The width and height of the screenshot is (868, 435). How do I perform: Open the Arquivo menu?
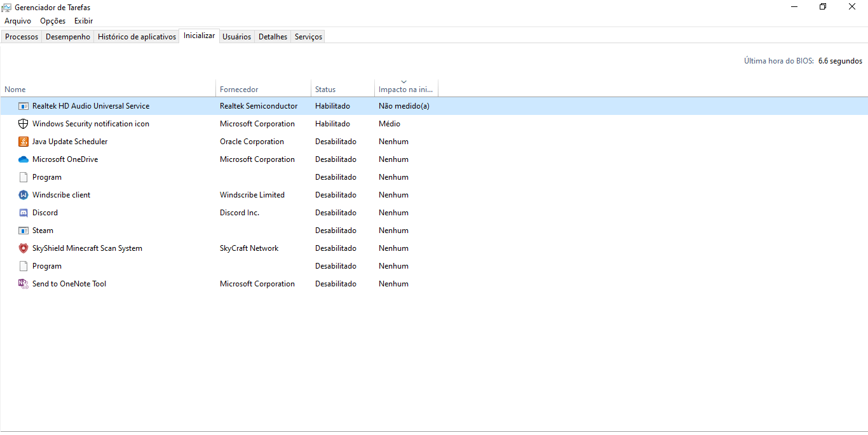18,21
